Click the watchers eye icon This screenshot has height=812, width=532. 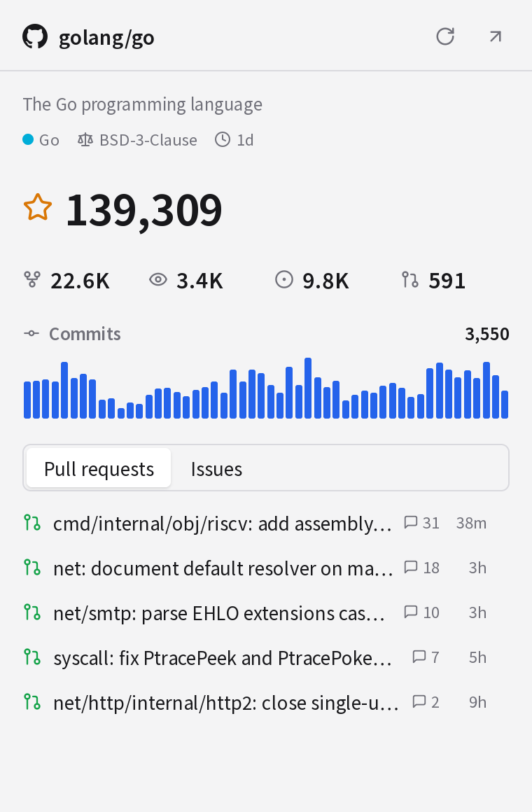(158, 279)
